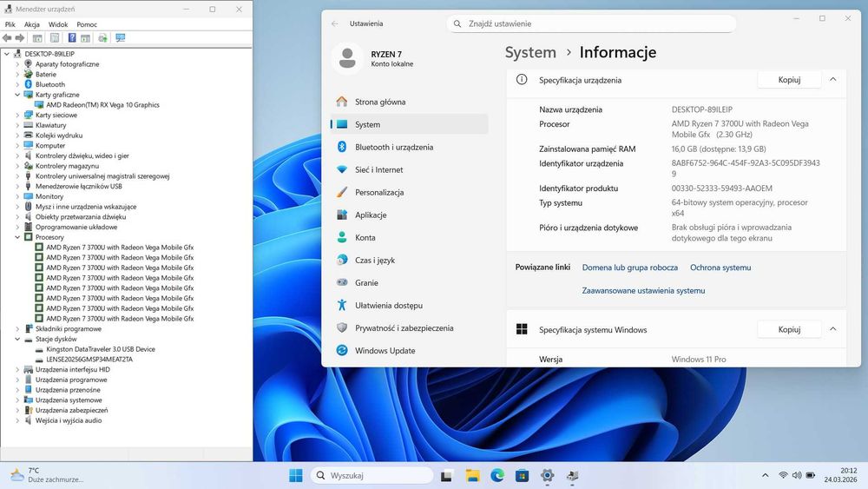This screenshot has width=868, height=489.
Task: Open Granie settings
Action: [409, 282]
